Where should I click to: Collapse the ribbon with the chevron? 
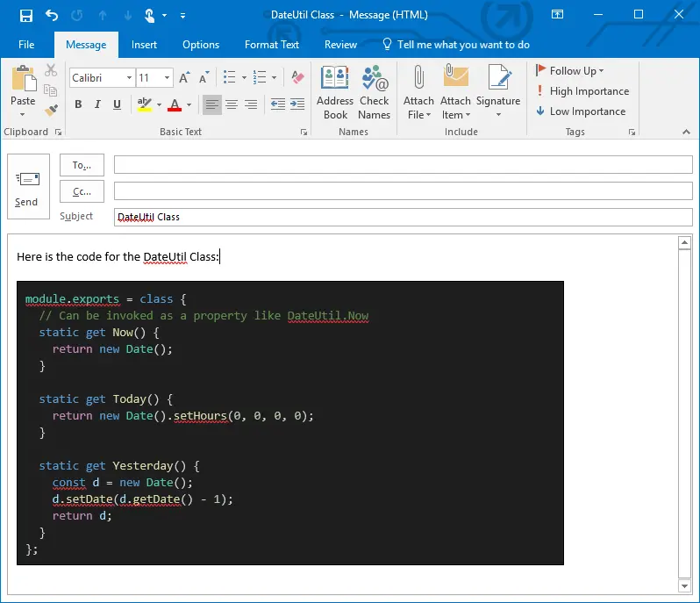686,132
